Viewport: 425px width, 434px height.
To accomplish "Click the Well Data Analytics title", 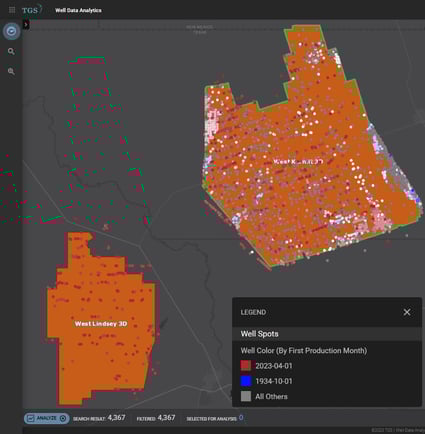I will point(78,10).
